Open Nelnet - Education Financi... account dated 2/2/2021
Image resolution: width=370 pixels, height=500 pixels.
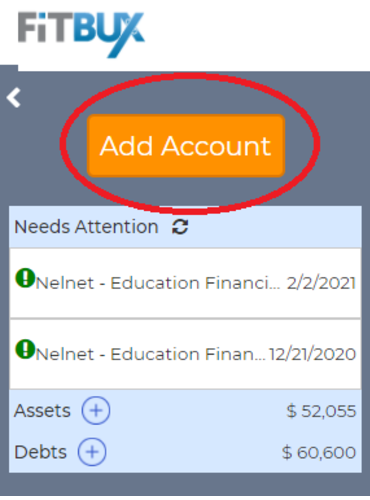pyautogui.click(x=158, y=283)
